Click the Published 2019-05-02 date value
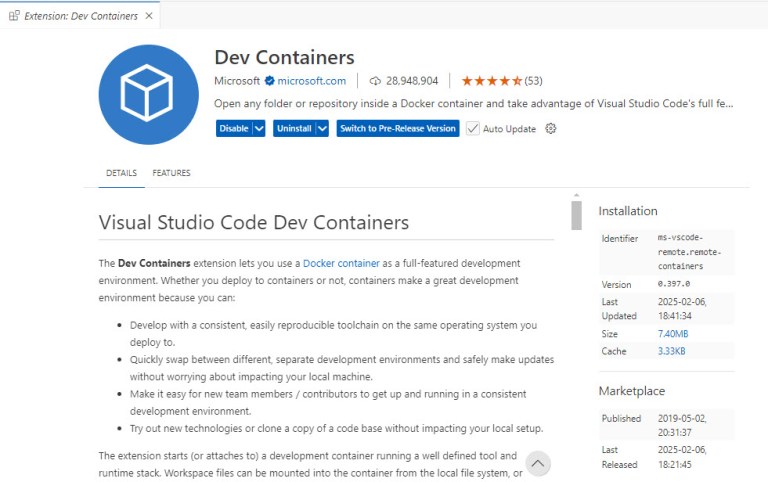This screenshot has height=482, width=768. coord(682,425)
